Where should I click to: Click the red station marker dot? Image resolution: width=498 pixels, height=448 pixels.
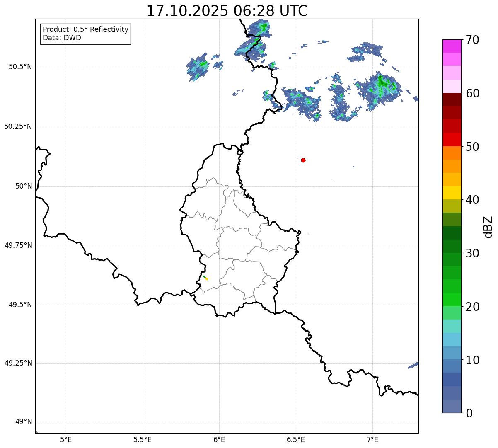pos(303,160)
